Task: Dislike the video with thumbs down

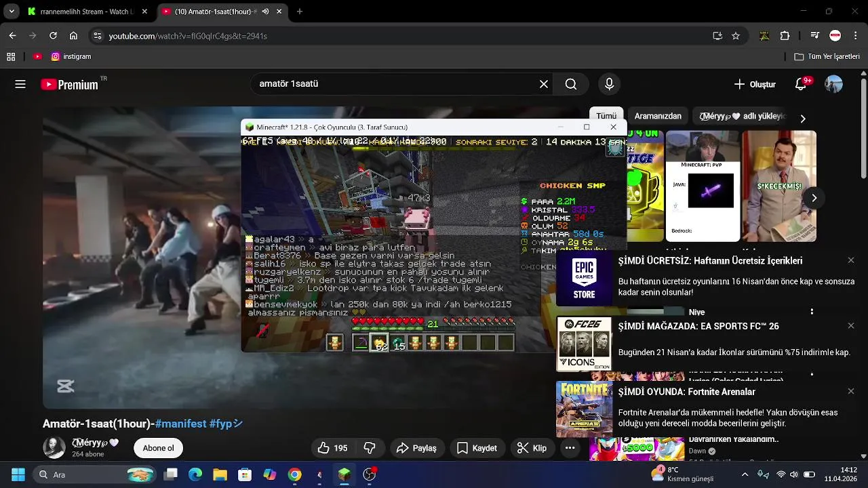Action: [370, 448]
